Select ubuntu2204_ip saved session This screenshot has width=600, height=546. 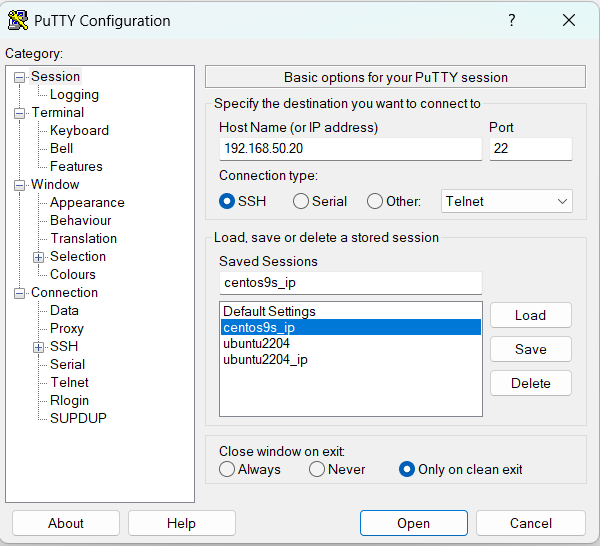point(351,359)
